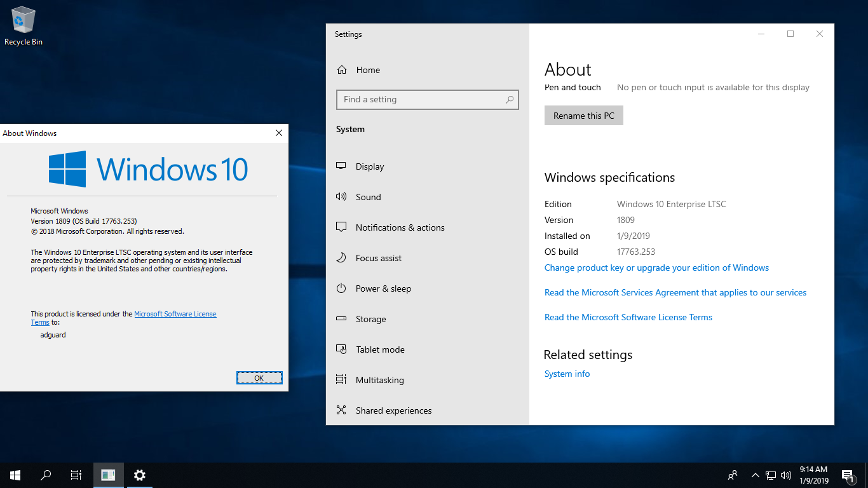Open the Action Center notification icon
Screen dimensions: 868x488
(848, 475)
